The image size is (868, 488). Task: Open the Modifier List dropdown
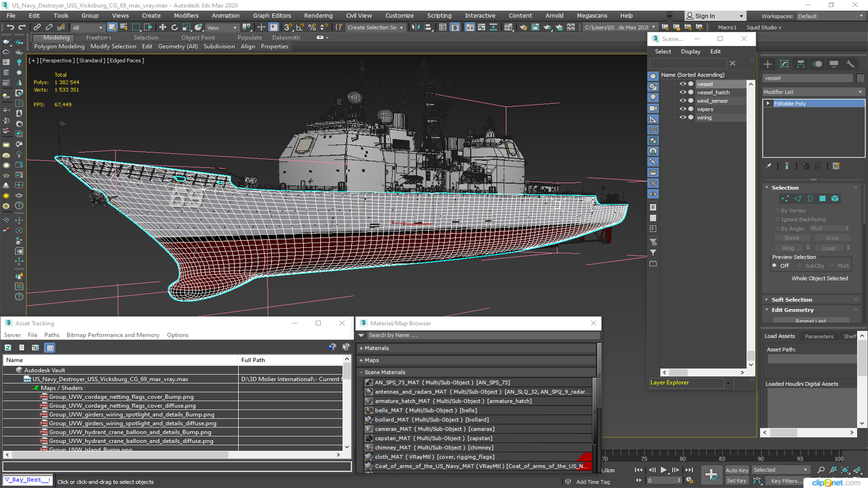tap(813, 92)
